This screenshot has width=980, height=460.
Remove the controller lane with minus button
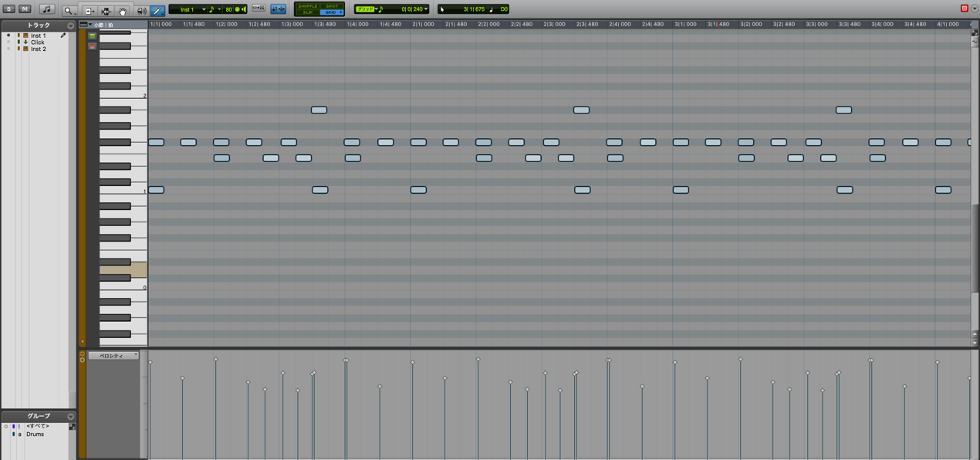click(83, 353)
